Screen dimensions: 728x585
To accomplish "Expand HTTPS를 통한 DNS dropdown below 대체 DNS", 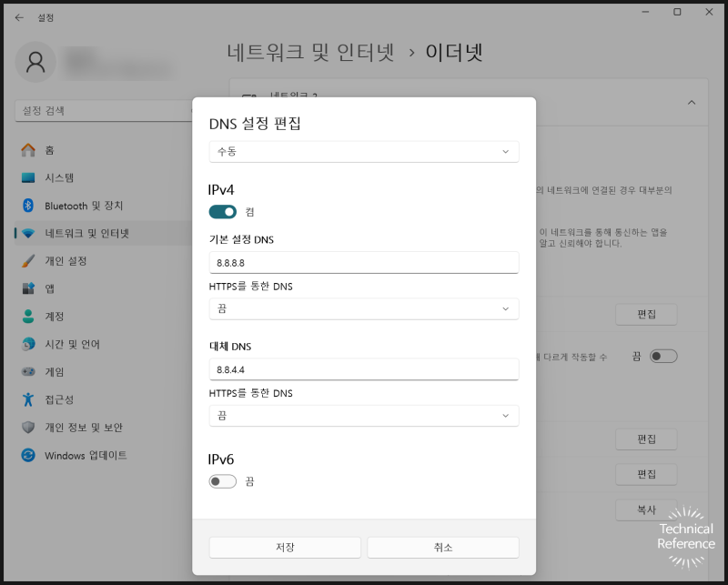I will (363, 415).
